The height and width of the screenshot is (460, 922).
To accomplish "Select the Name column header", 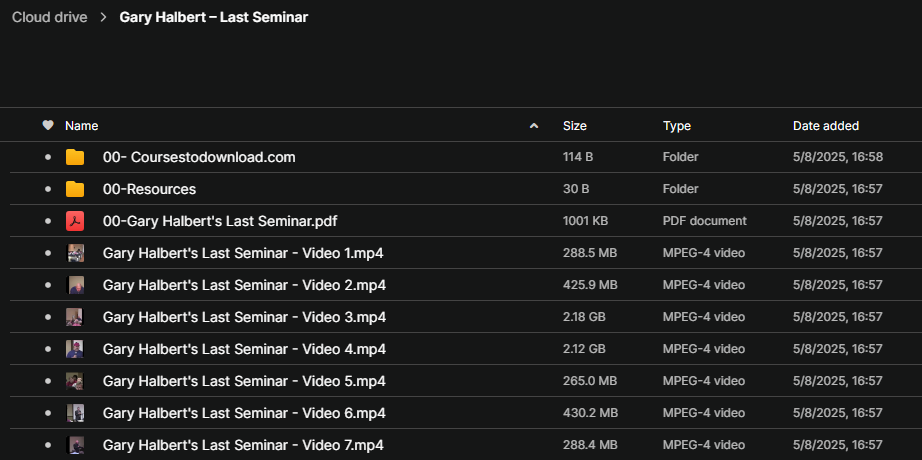I will pyautogui.click(x=82, y=126).
